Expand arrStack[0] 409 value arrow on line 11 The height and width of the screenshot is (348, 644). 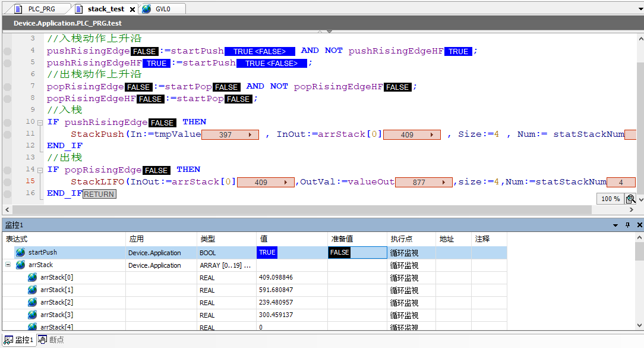pos(432,135)
